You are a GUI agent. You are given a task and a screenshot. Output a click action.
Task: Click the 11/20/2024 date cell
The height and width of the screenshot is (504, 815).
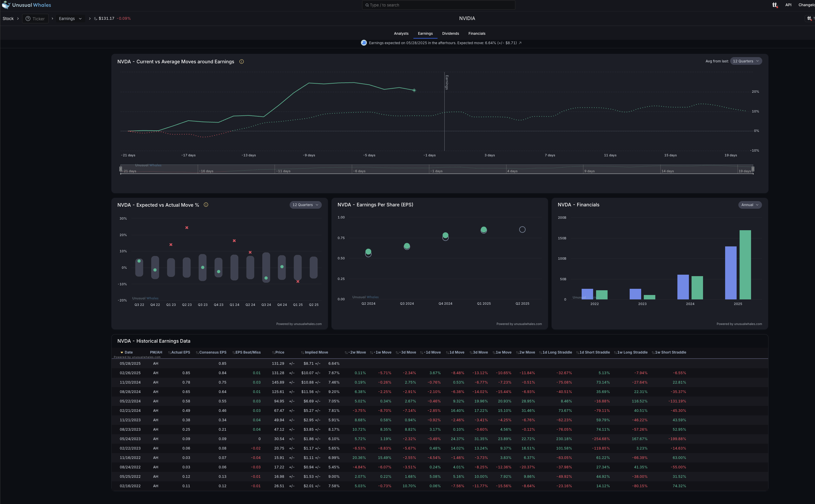130,382
